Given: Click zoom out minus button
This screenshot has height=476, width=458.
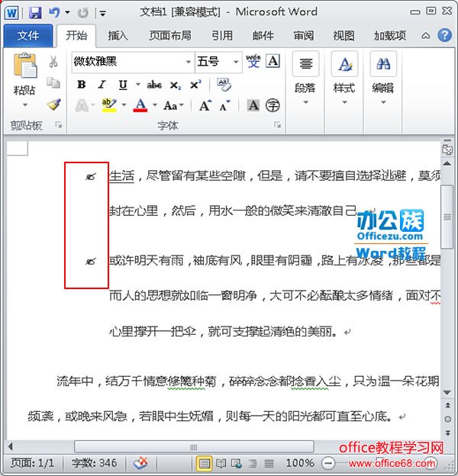Looking at the screenshot, I should tap(328, 463).
